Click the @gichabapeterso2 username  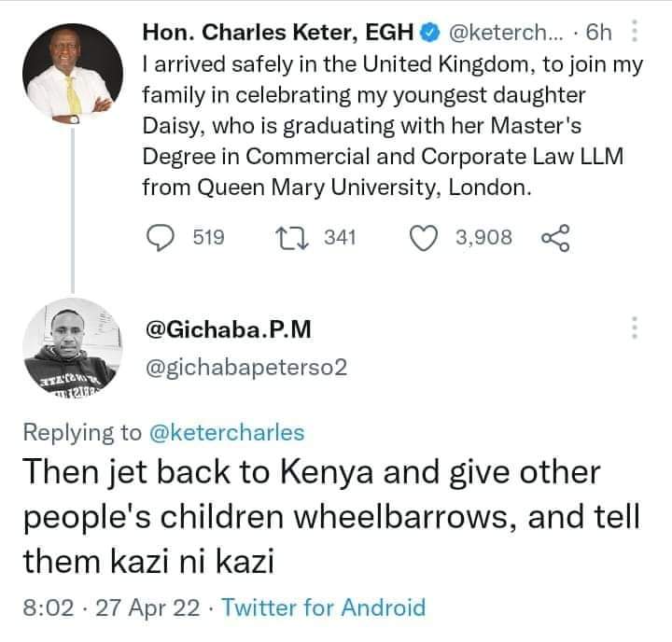[x=245, y=368]
